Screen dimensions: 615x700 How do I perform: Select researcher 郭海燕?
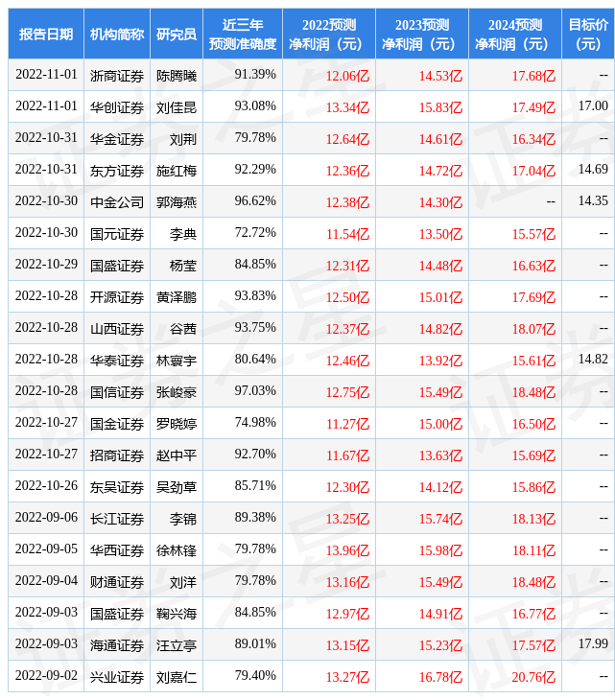click(x=177, y=202)
